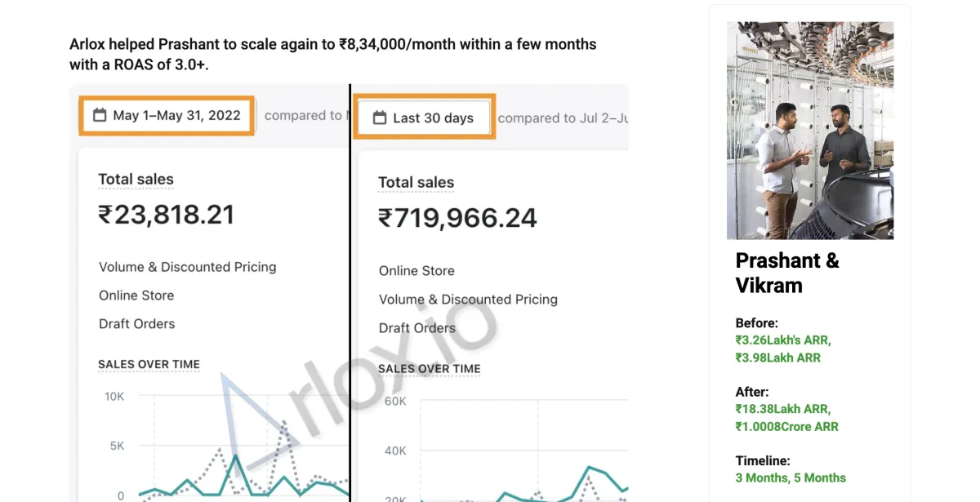Viewport: 980px width, 502px height.
Task: Click the Prashant & Vikram name heading
Action: coord(786,273)
